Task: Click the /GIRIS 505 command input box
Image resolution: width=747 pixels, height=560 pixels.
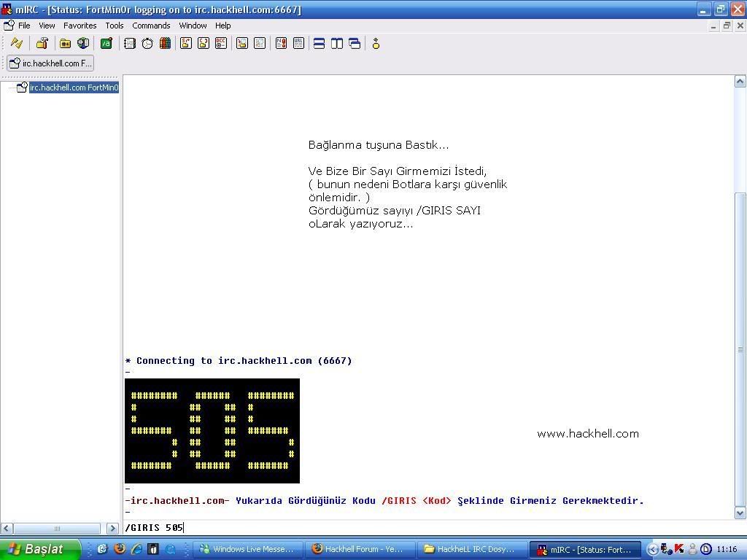Action: pos(428,527)
